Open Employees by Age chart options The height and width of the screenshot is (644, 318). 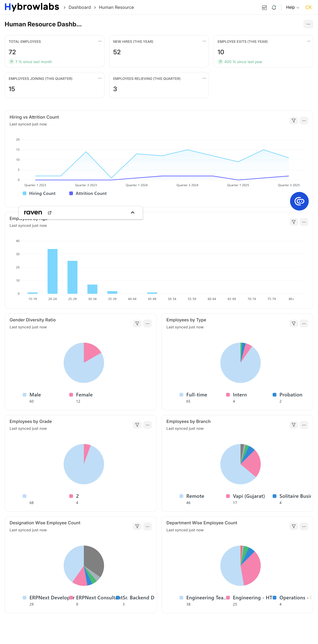[x=304, y=222]
